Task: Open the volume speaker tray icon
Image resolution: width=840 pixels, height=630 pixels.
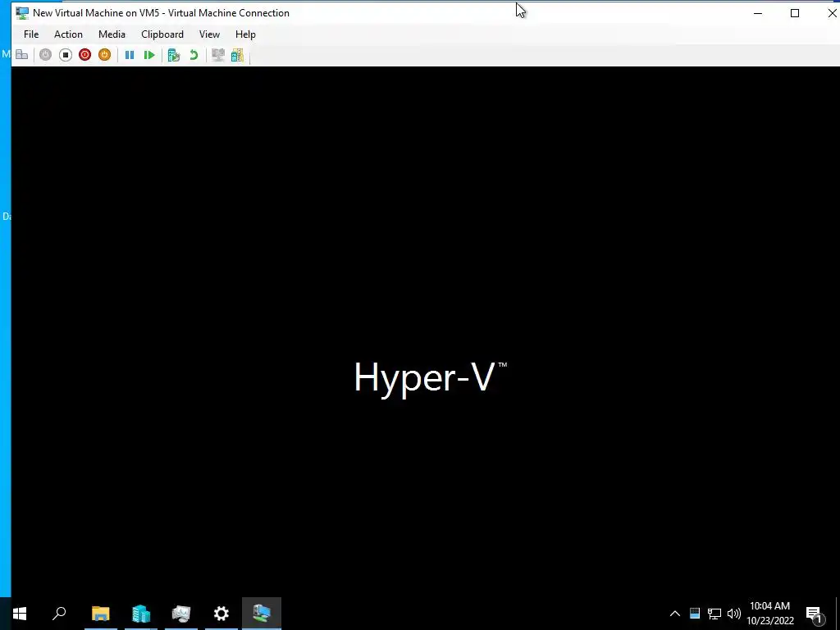Action: (x=734, y=614)
